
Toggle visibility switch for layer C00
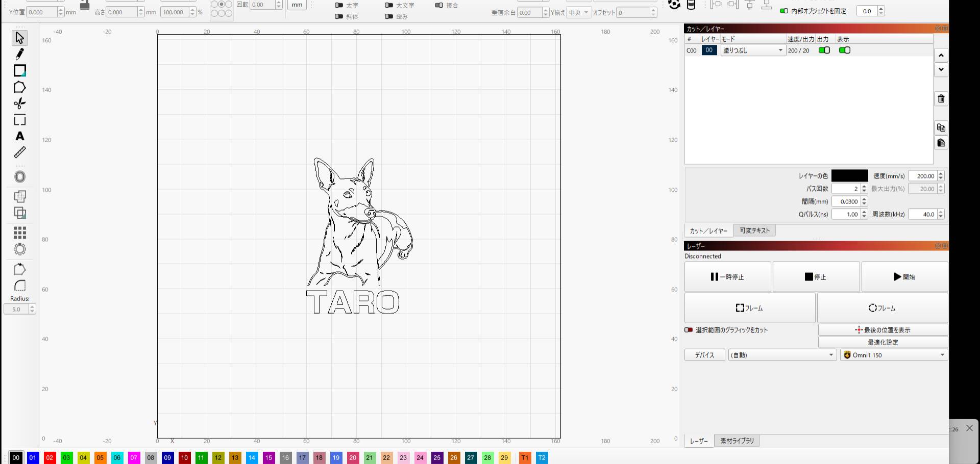coord(844,50)
